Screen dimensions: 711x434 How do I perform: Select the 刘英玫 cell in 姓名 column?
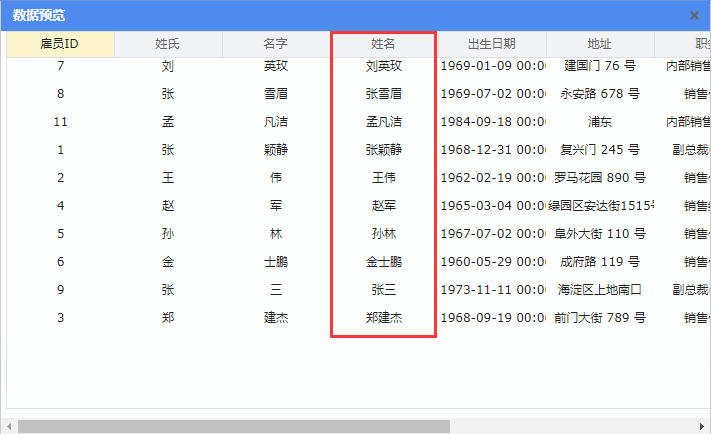click(x=384, y=66)
